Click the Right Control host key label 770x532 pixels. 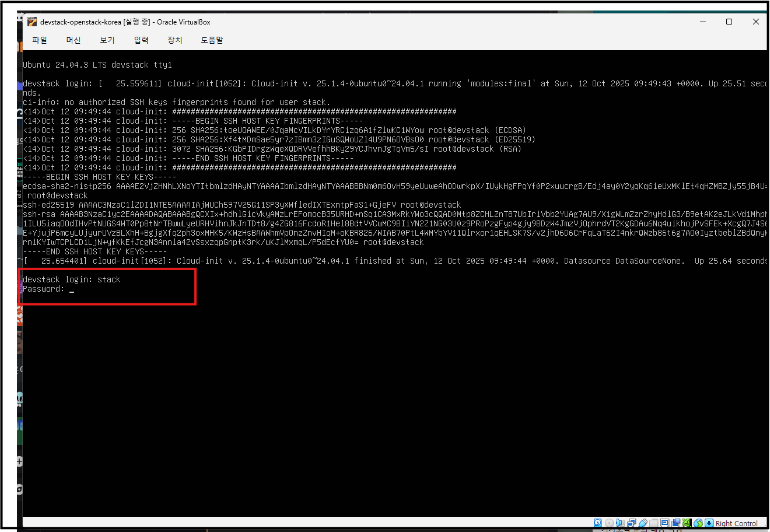[736, 523]
